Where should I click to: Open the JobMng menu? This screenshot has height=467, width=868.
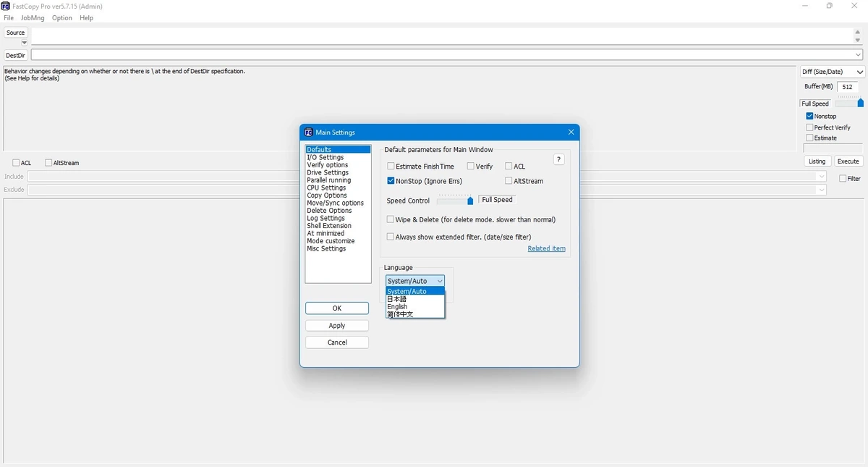33,18
